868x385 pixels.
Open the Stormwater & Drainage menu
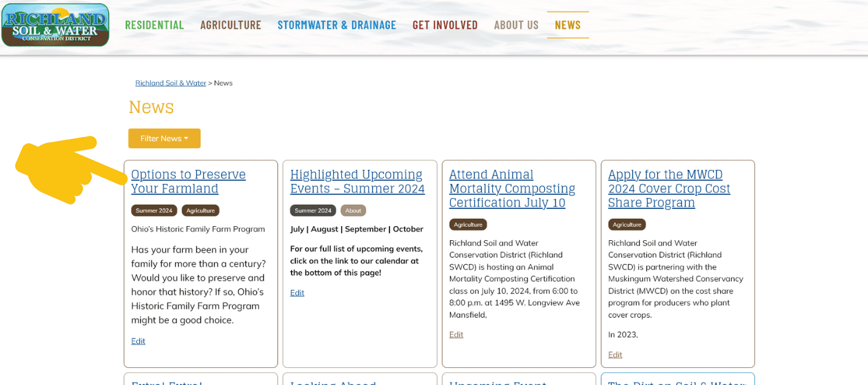(x=337, y=25)
